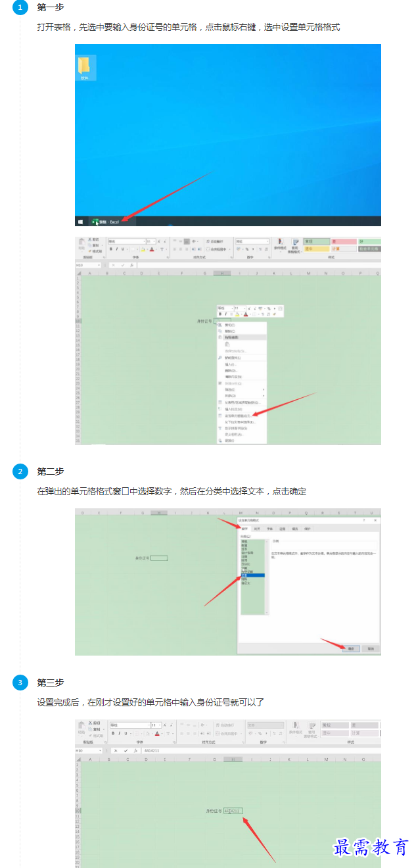Viewport: 414px width, 868px height.
Task: Switch to 对齐 tab in format dialog
Action: (257, 529)
